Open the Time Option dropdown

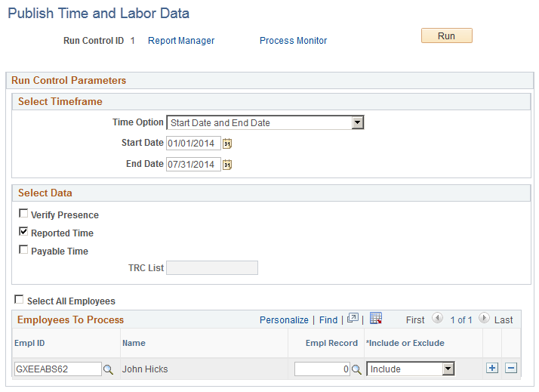[x=265, y=123]
